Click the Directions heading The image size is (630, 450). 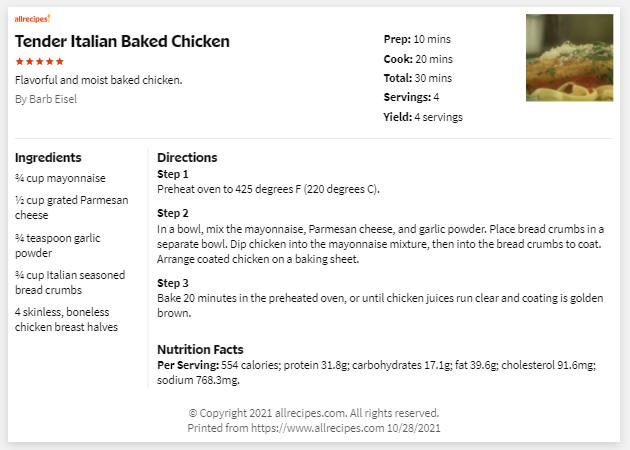pos(187,158)
